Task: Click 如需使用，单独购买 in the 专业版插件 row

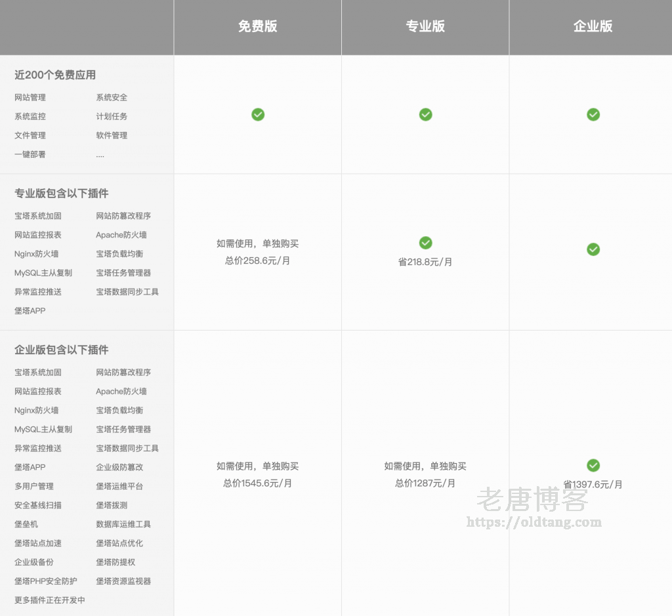Action: click(x=257, y=243)
